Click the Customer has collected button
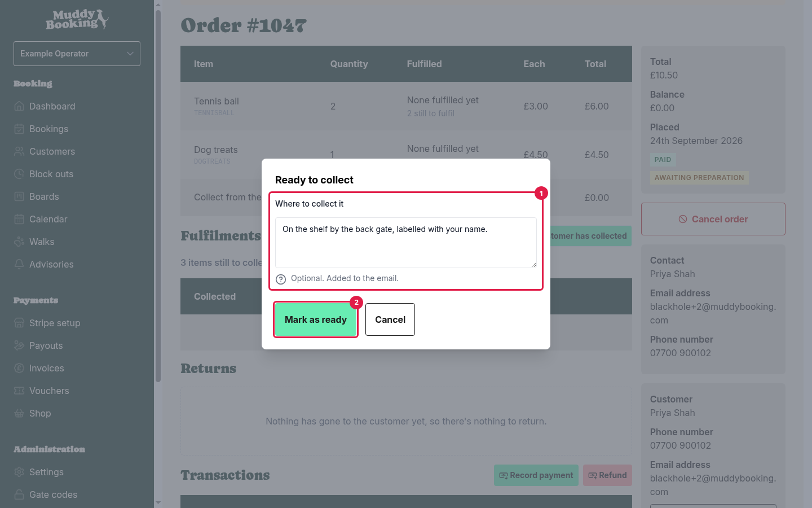Screen dimensions: 812x508 [590, 236]
